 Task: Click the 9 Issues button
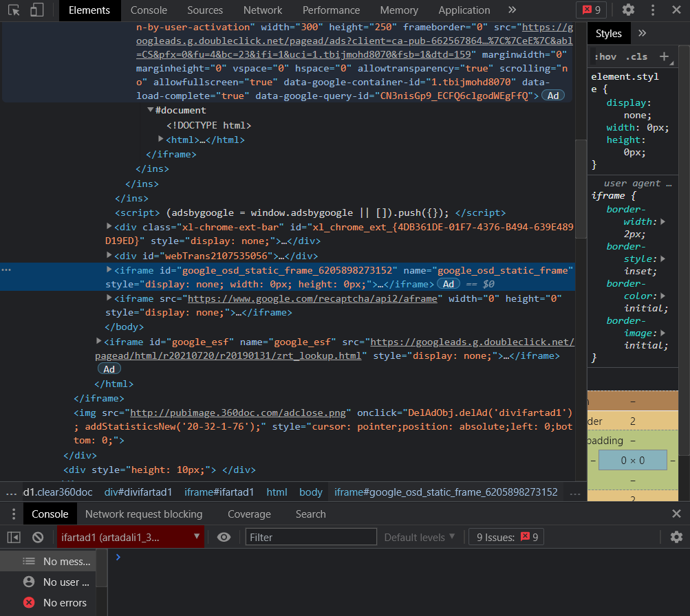click(x=506, y=538)
